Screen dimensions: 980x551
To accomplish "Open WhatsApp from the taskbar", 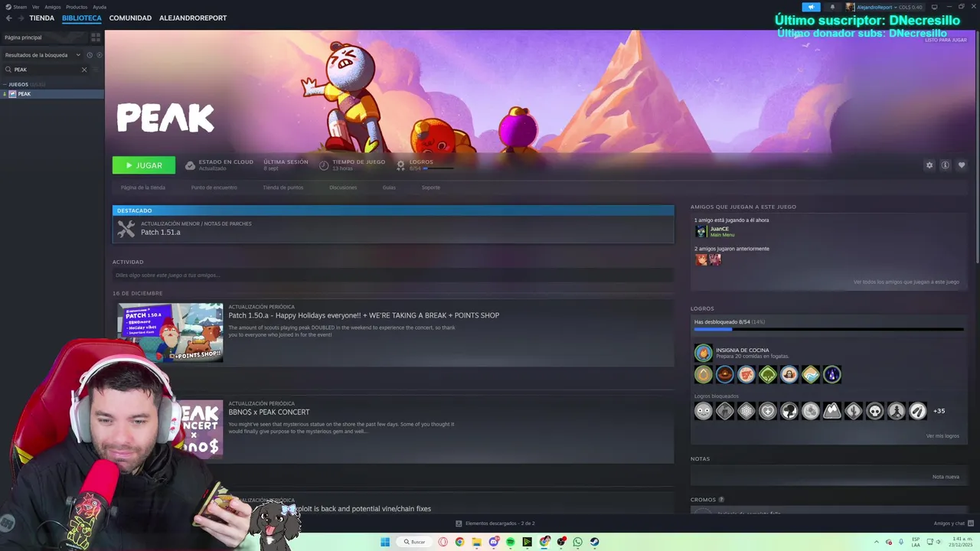I will pyautogui.click(x=578, y=542).
